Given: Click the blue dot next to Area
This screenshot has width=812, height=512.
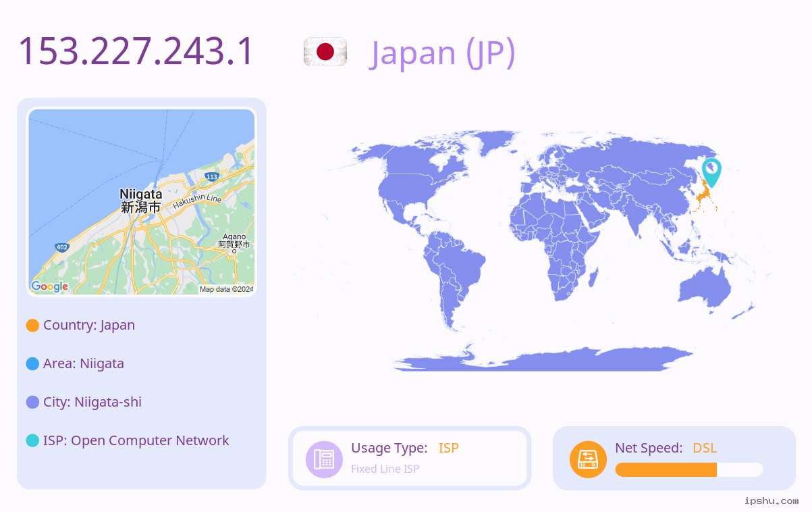Looking at the screenshot, I should 32,364.
